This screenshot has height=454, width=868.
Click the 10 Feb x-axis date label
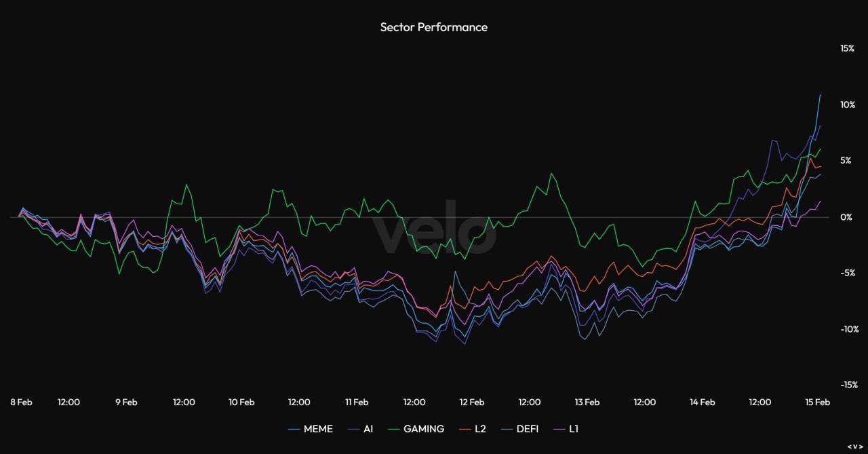[241, 402]
